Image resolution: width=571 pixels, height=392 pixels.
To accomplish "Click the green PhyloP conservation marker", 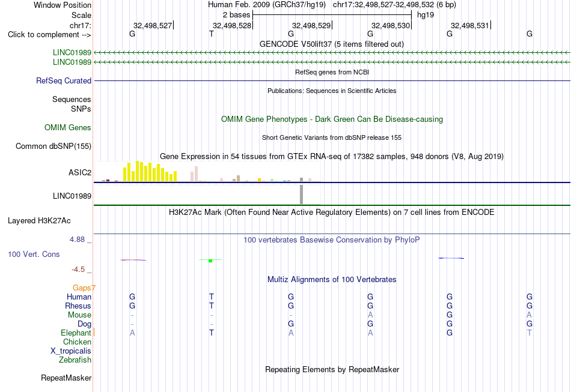I will click(x=210, y=261).
